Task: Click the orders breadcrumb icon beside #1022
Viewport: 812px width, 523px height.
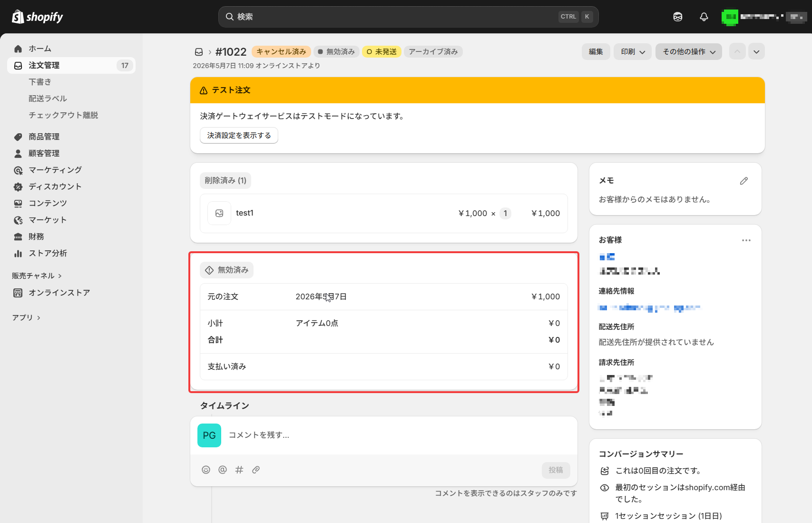Action: pyautogui.click(x=199, y=52)
